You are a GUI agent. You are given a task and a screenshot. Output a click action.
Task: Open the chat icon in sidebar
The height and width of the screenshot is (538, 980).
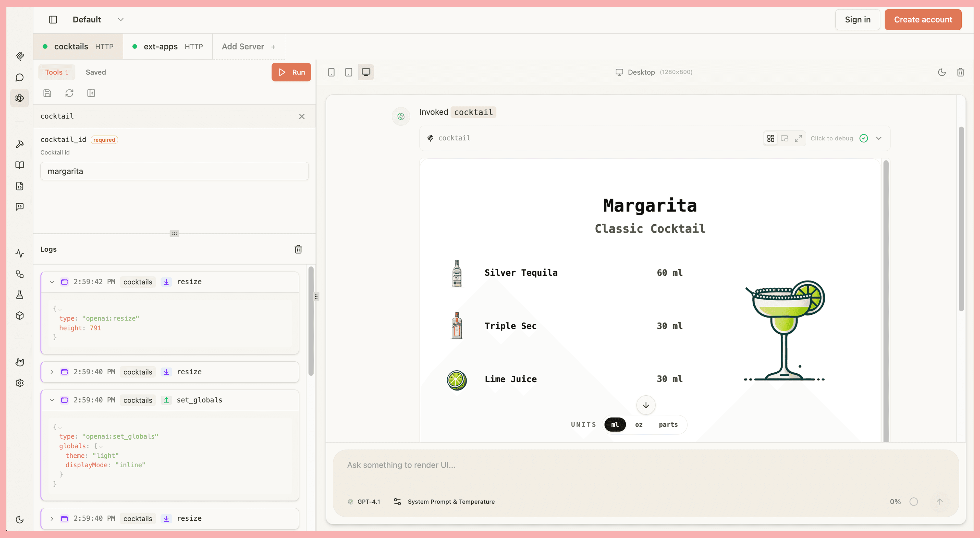pyautogui.click(x=20, y=78)
